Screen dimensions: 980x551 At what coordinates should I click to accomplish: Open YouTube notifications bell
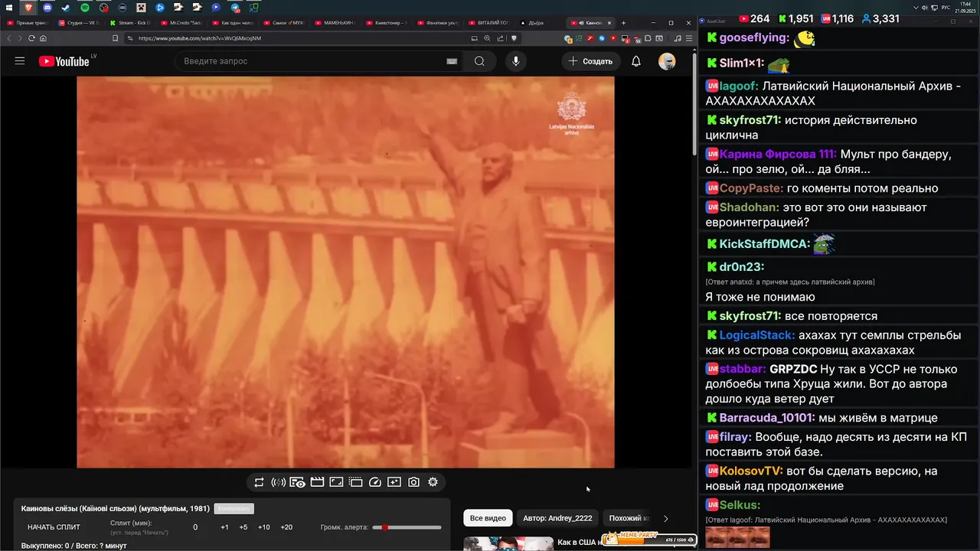point(636,61)
